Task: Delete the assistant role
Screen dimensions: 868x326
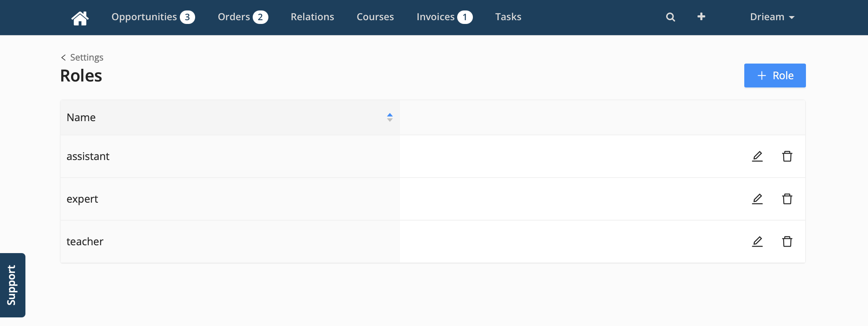Action: pyautogui.click(x=787, y=156)
